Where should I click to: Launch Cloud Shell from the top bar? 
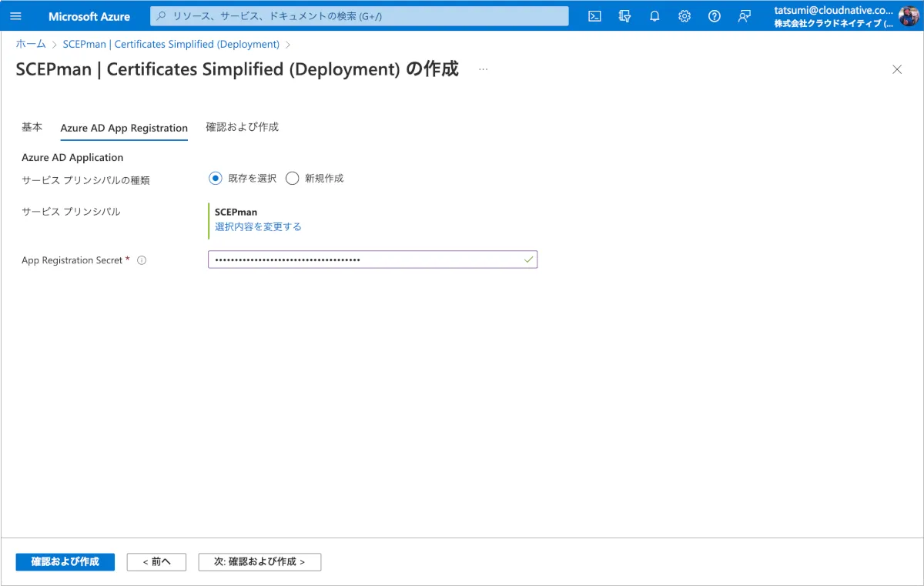594,16
